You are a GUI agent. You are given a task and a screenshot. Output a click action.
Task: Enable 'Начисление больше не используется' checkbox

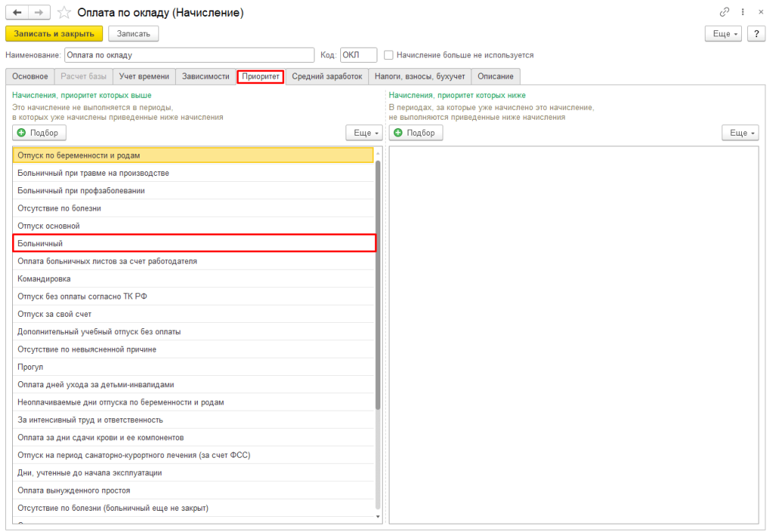tap(389, 55)
